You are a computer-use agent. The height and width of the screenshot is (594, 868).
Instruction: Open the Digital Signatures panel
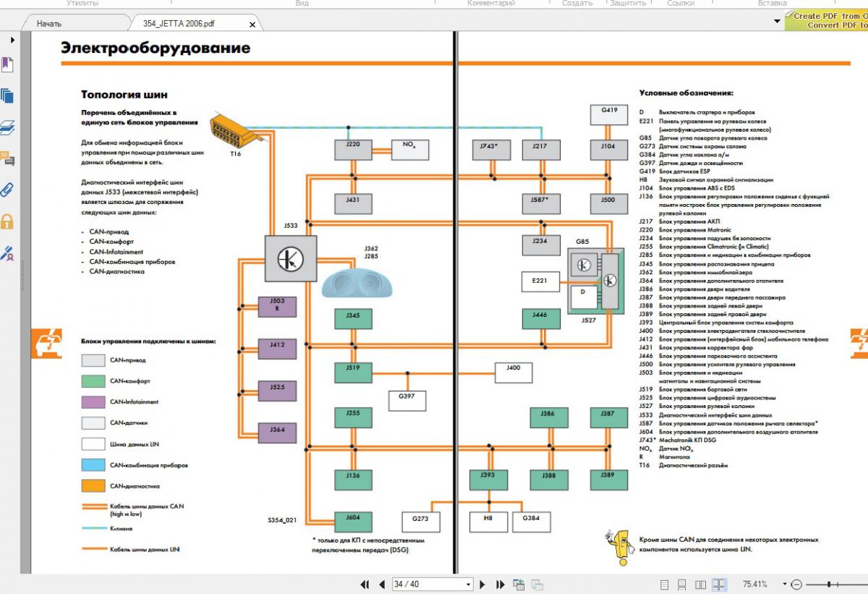coord(7,253)
